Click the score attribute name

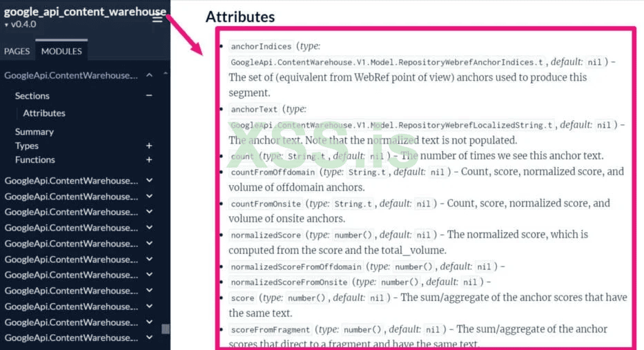click(242, 298)
